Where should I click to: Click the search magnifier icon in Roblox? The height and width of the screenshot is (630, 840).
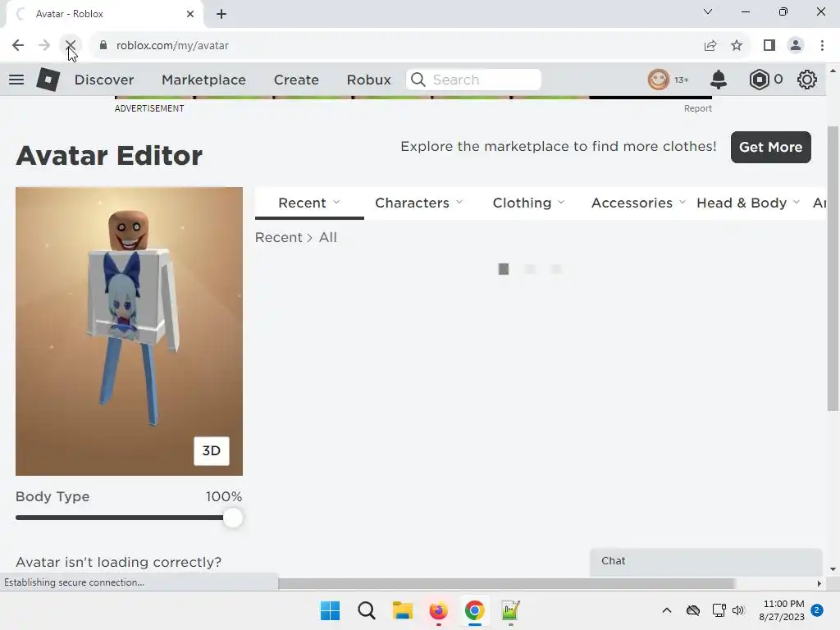[x=418, y=80]
